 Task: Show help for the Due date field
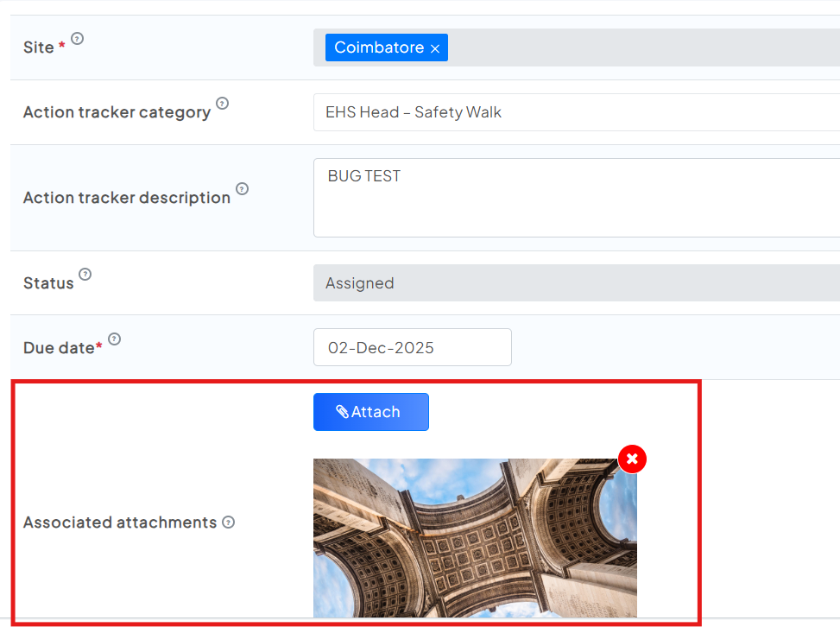114,339
